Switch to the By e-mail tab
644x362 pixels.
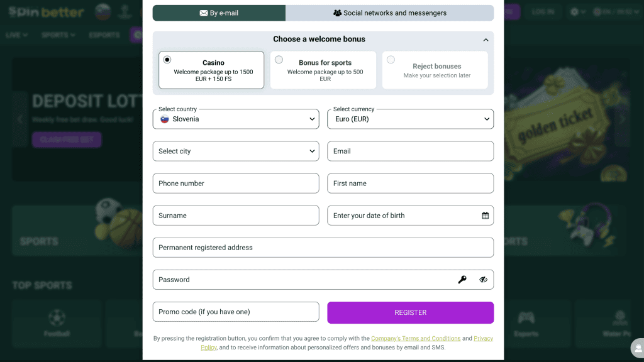tap(219, 13)
